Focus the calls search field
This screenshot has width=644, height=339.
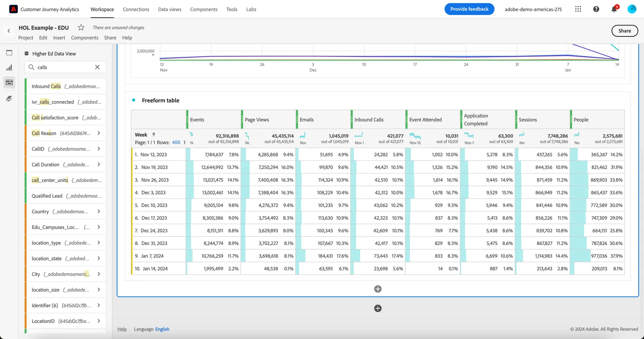[x=65, y=67]
